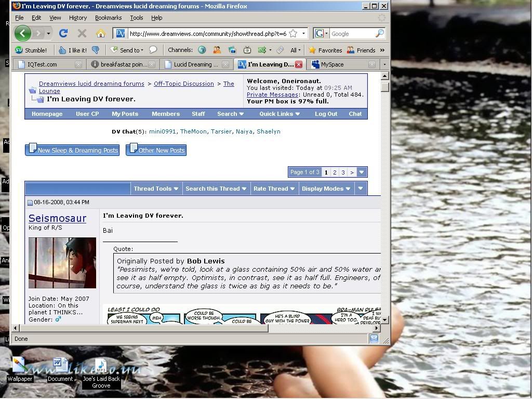The width and height of the screenshot is (532, 399).
Task: Close the I'm Leaving D... tab
Action: point(299,64)
